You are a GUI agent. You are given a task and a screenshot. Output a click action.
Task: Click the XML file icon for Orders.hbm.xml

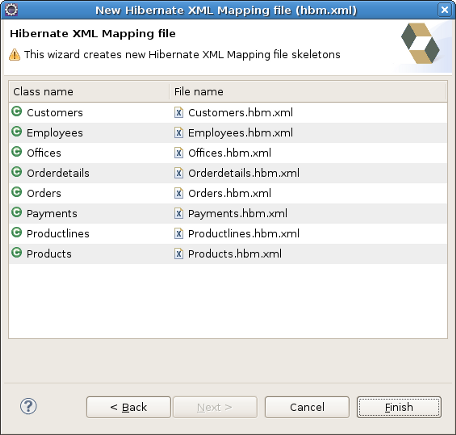(179, 193)
